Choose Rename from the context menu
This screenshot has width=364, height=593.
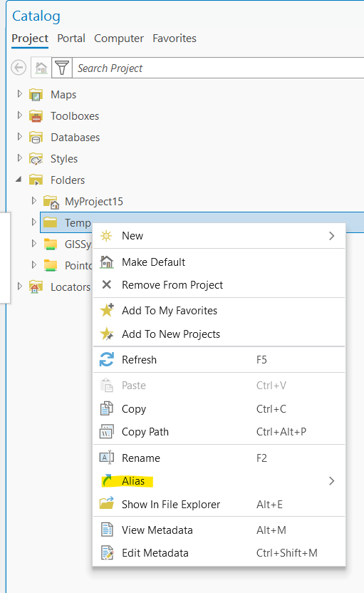pyautogui.click(x=219, y=458)
